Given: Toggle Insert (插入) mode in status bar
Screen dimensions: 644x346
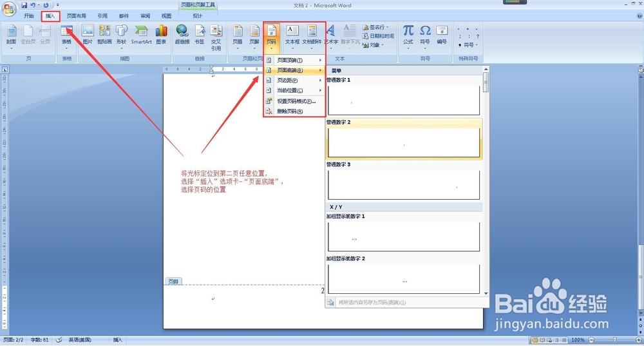Looking at the screenshot, I should point(117,340).
